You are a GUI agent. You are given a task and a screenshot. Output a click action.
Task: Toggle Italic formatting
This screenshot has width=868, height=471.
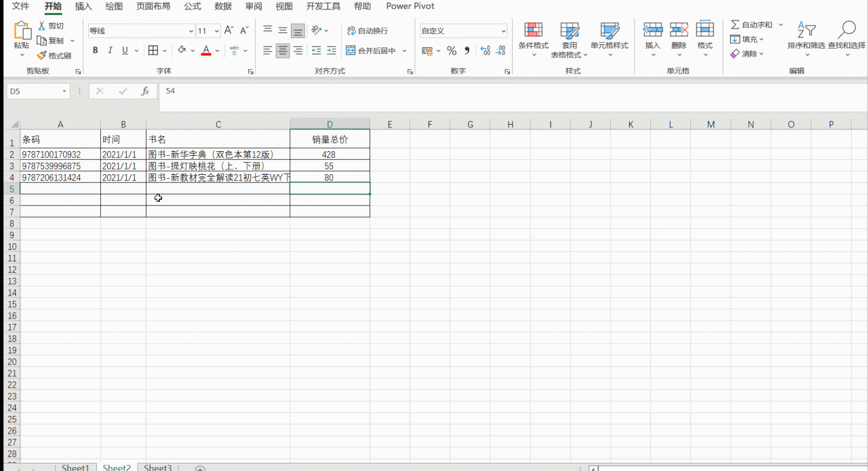pyautogui.click(x=110, y=51)
